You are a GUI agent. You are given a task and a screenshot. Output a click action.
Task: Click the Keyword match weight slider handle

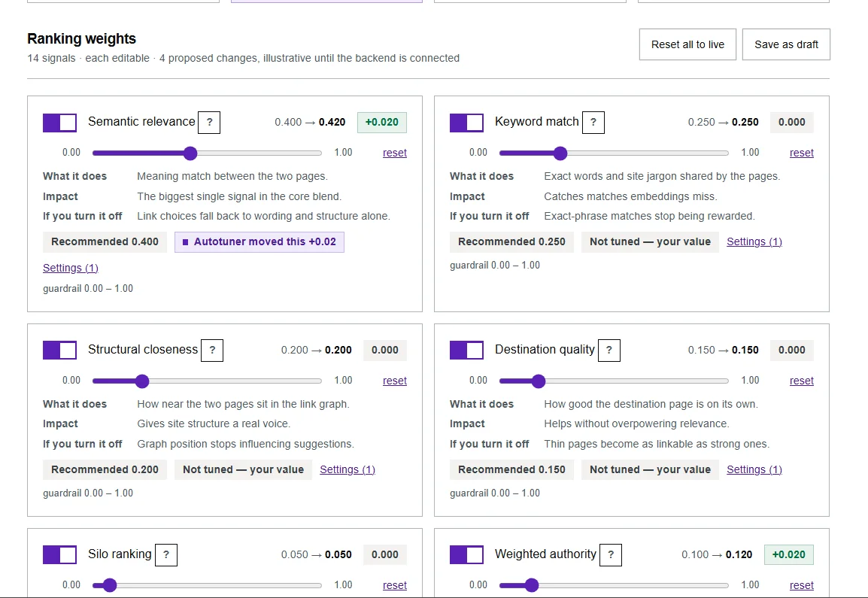click(x=560, y=153)
